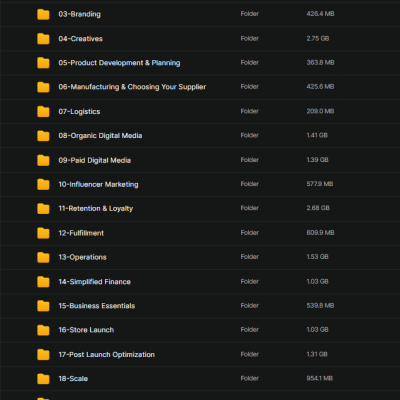Click 1.03 GB size in 14-Simplified Finance row
Screen dimensions: 400x400
[x=317, y=282]
